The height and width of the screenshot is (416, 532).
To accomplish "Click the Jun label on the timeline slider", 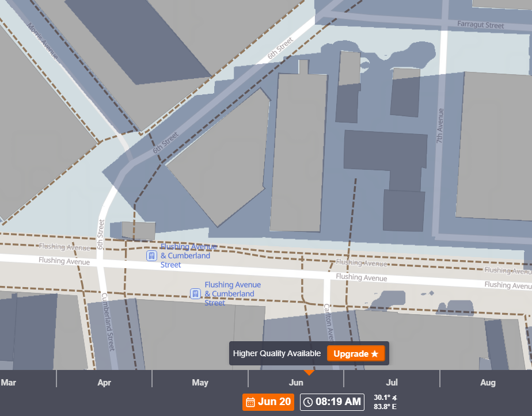I will (296, 383).
